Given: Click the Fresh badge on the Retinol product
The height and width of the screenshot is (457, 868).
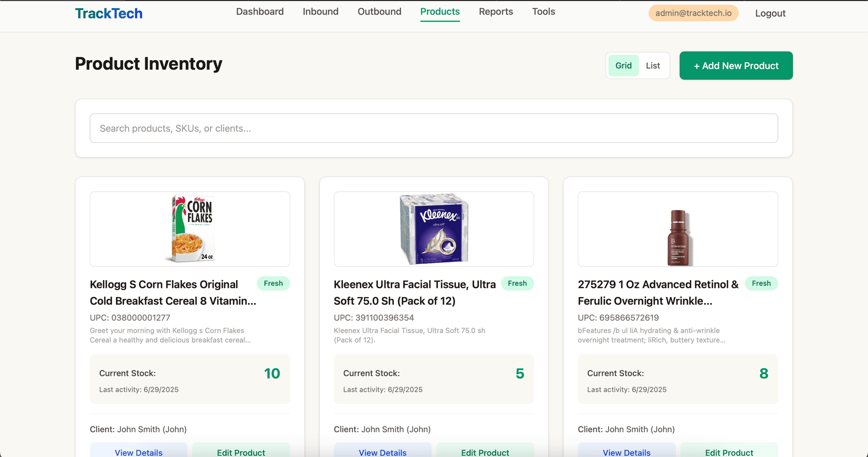Looking at the screenshot, I should pyautogui.click(x=761, y=283).
